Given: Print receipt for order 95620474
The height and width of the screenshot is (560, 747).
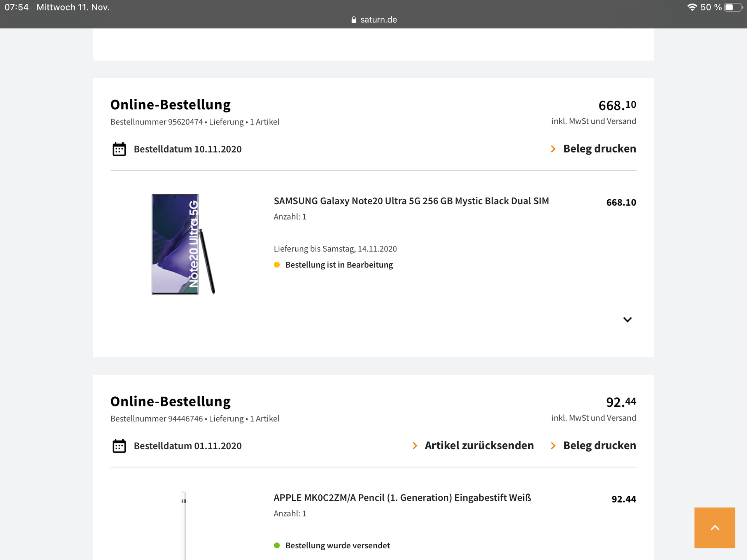Looking at the screenshot, I should (x=594, y=149).
